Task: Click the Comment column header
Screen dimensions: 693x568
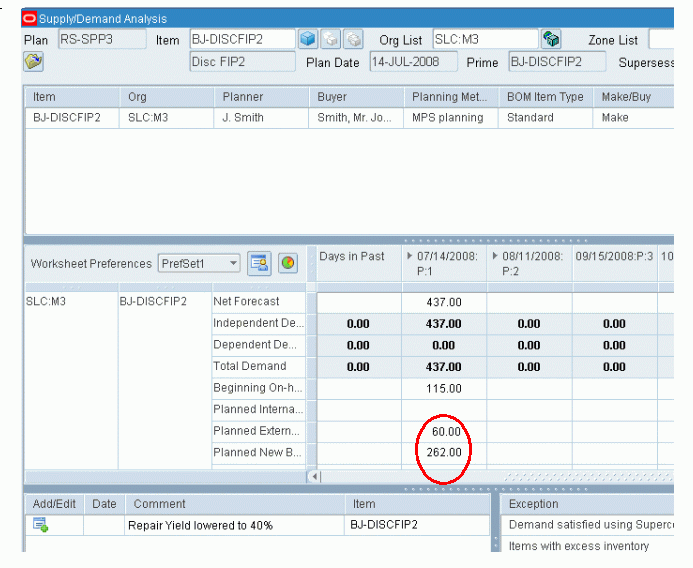Action: [235, 504]
